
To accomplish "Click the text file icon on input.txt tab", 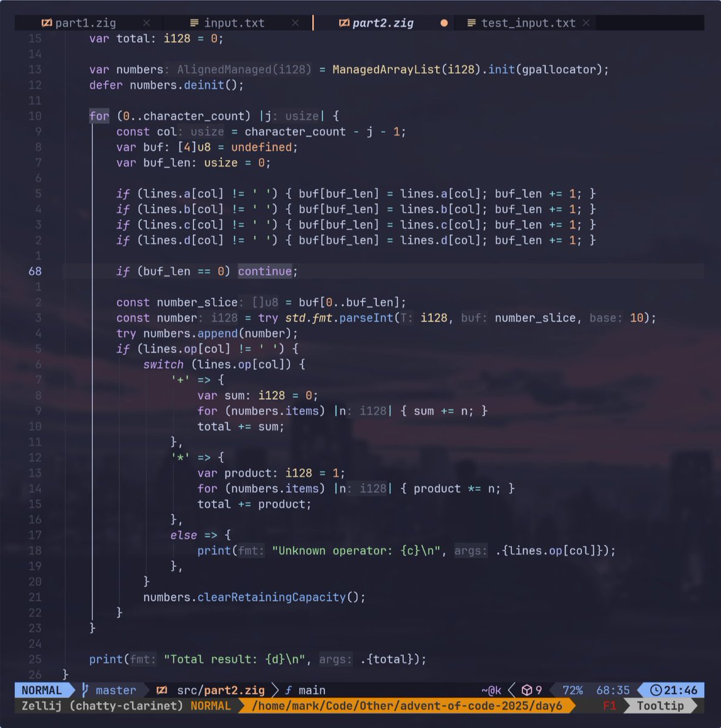I will (x=193, y=23).
